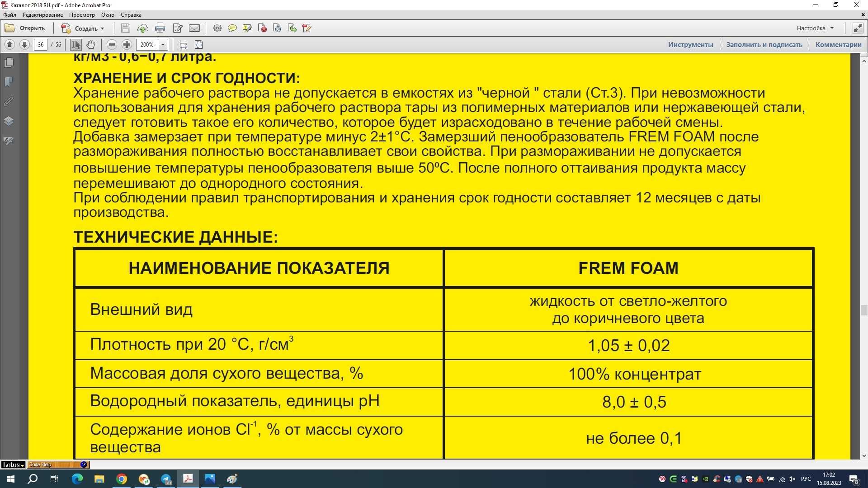Toggle fit width scrolling mode

click(x=183, y=44)
